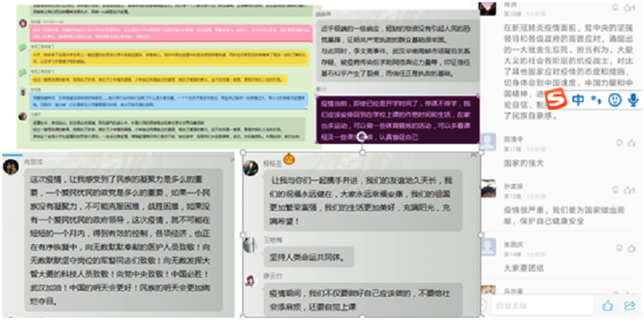Close the chat panel with the X button
Image resolution: width=644 pixels, height=320 pixels.
[473, 155]
